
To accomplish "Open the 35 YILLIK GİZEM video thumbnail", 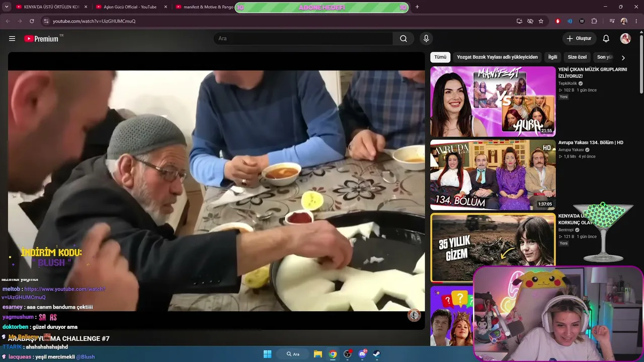I will pyautogui.click(x=493, y=247).
